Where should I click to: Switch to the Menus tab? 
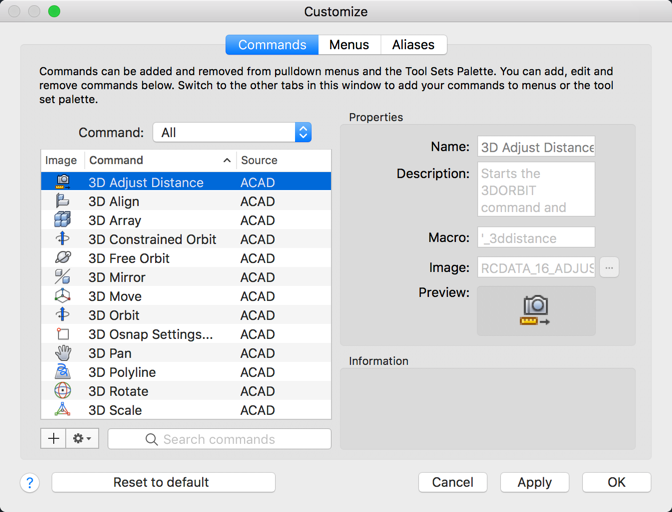coord(349,45)
